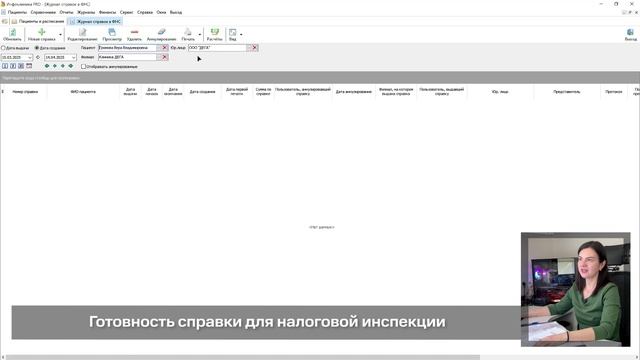This screenshot has height=360, width=640.
Task: Expand the Новая справка dropdown arrow
Action: (x=60, y=35)
